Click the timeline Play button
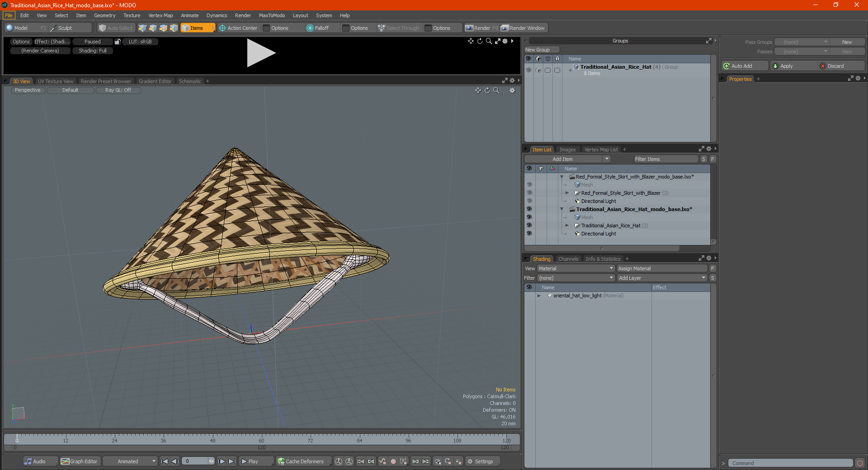The height and width of the screenshot is (470, 868). click(x=256, y=461)
